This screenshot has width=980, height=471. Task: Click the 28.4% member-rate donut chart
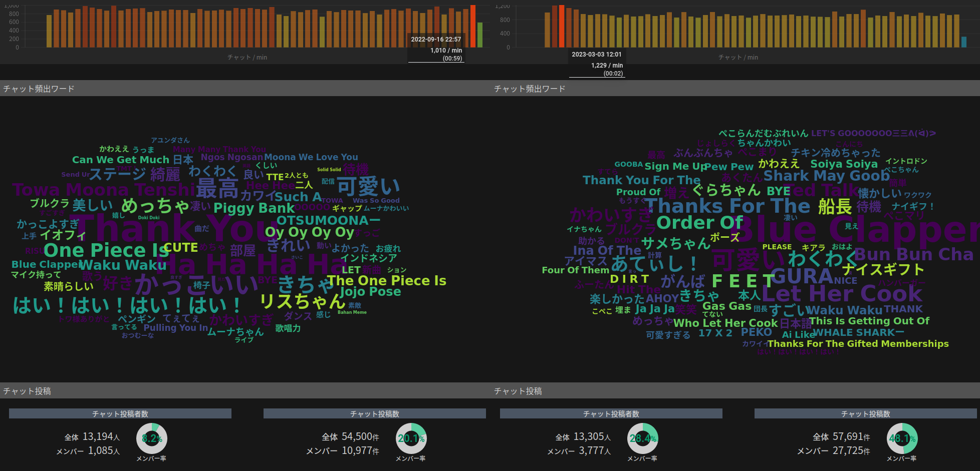point(643,438)
